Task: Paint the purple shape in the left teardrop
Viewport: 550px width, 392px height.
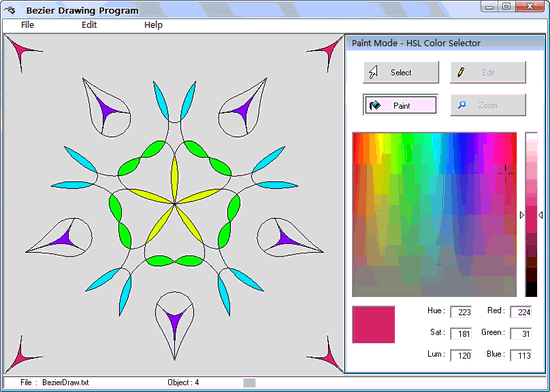Action: tap(64, 239)
